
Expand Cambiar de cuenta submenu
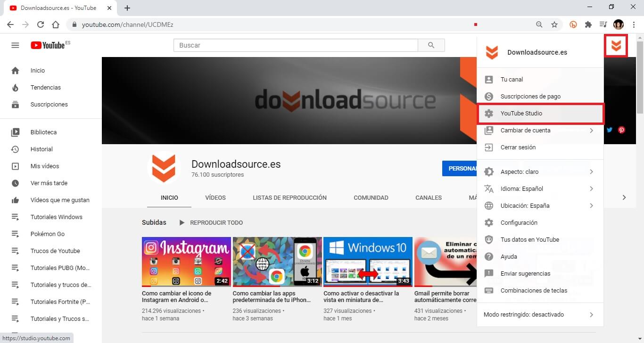click(540, 131)
